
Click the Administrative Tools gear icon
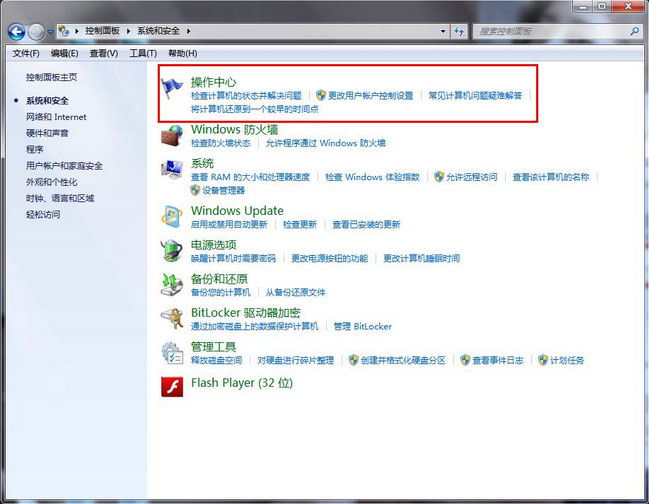(171, 353)
